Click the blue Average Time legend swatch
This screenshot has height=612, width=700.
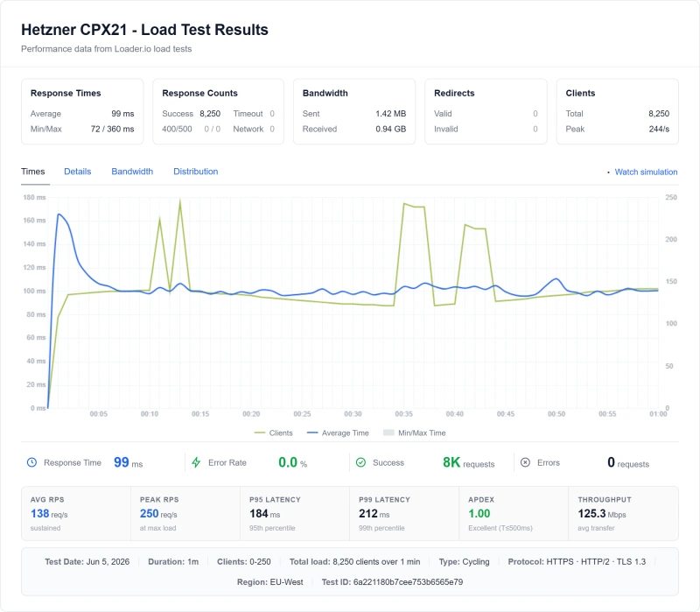tap(312, 433)
